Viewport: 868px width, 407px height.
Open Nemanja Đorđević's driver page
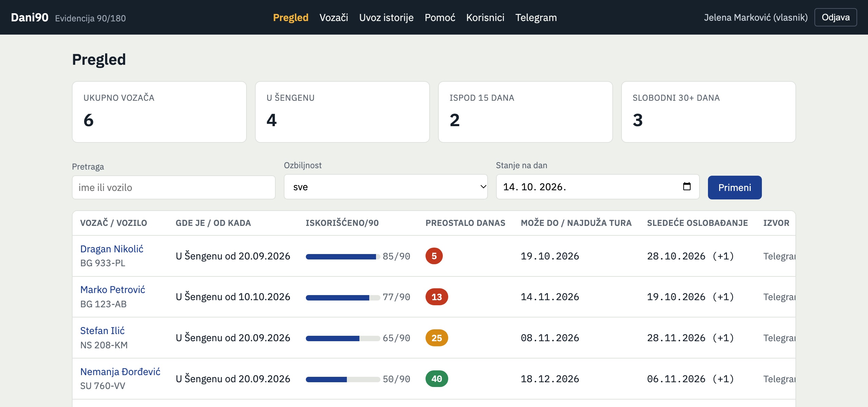[120, 372]
